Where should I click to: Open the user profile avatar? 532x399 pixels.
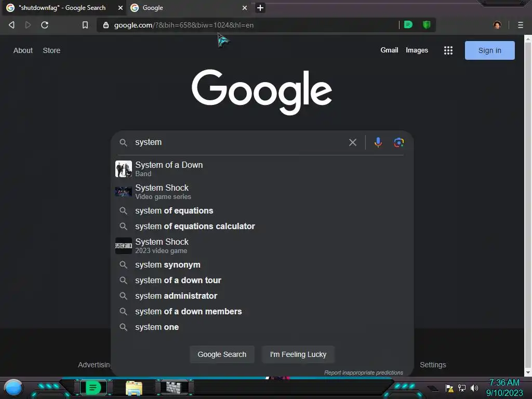pos(497,25)
